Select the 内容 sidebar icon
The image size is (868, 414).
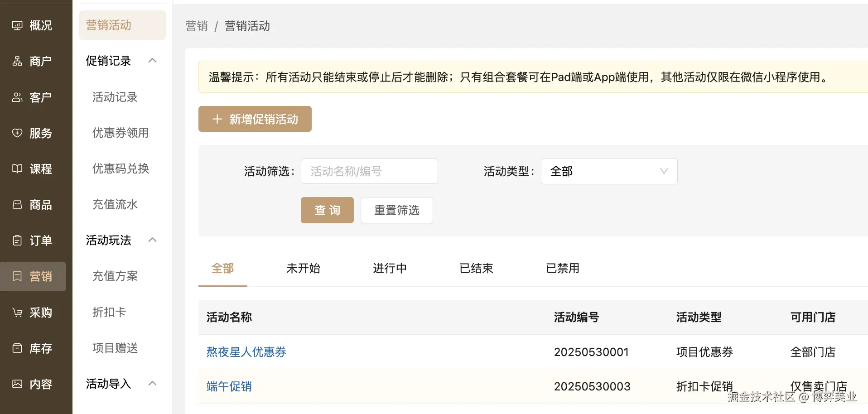17,384
